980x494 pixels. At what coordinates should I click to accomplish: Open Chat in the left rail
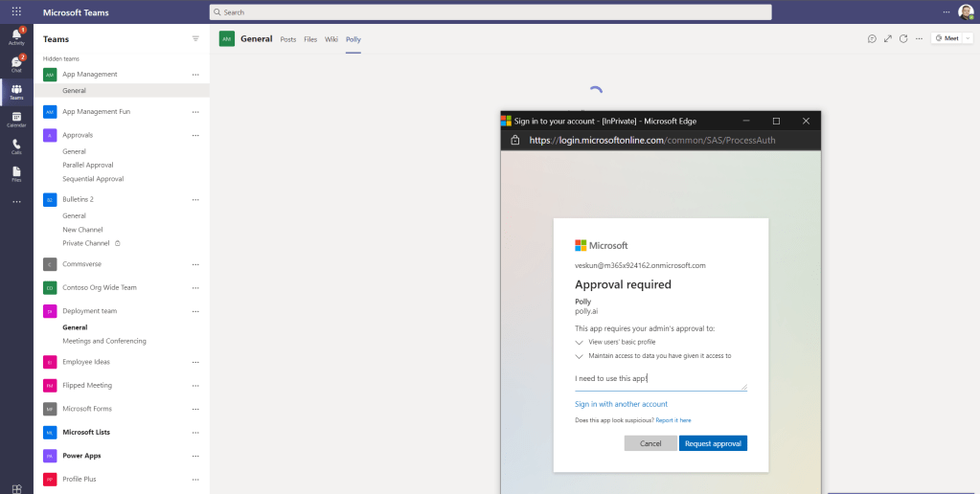16,64
